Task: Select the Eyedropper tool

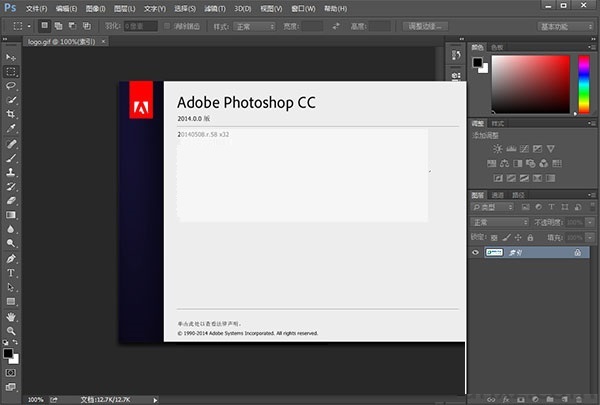Action: point(11,129)
